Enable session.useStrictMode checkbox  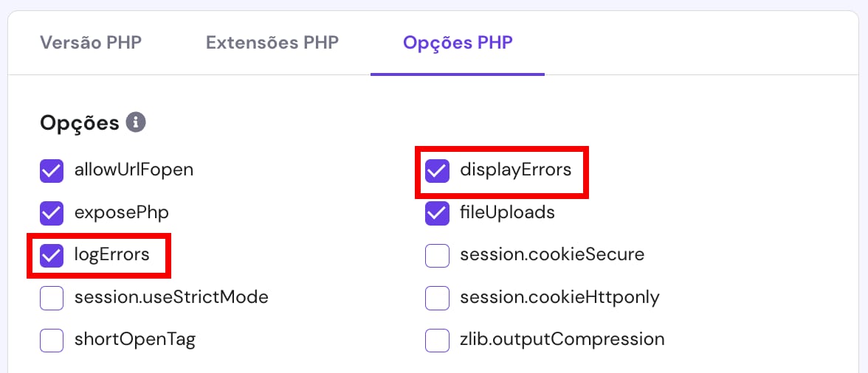coord(52,298)
